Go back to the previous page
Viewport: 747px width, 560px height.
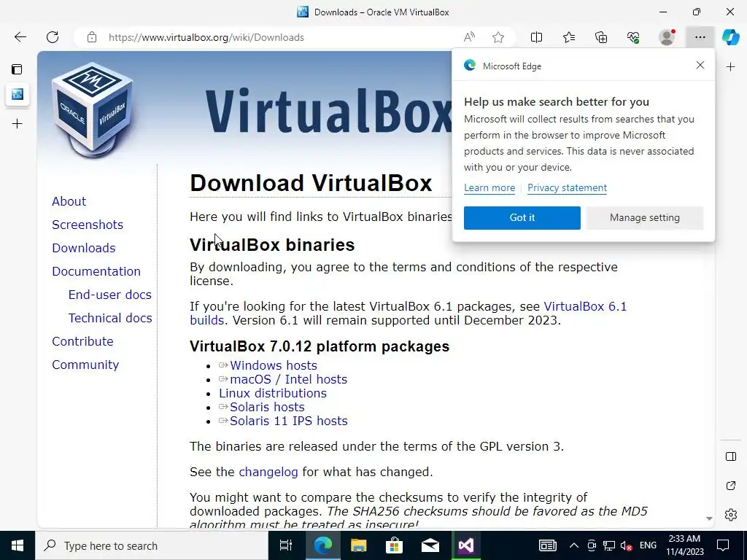tap(20, 37)
